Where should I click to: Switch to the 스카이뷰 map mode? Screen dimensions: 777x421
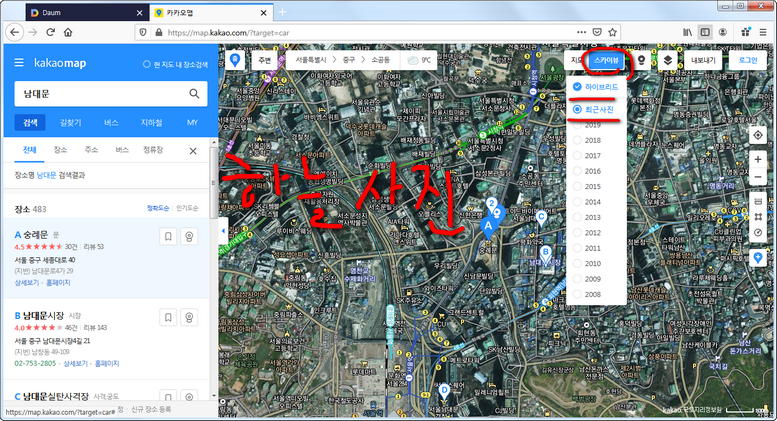click(606, 60)
